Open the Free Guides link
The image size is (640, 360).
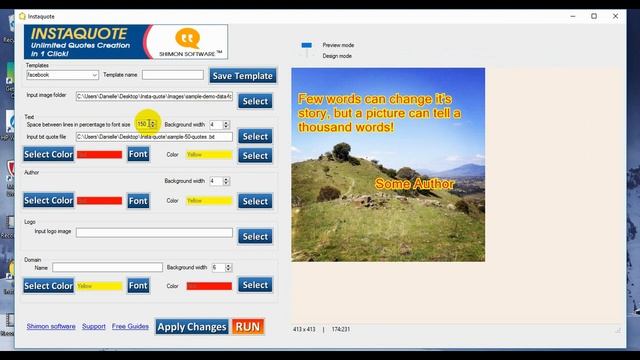[x=130, y=326]
